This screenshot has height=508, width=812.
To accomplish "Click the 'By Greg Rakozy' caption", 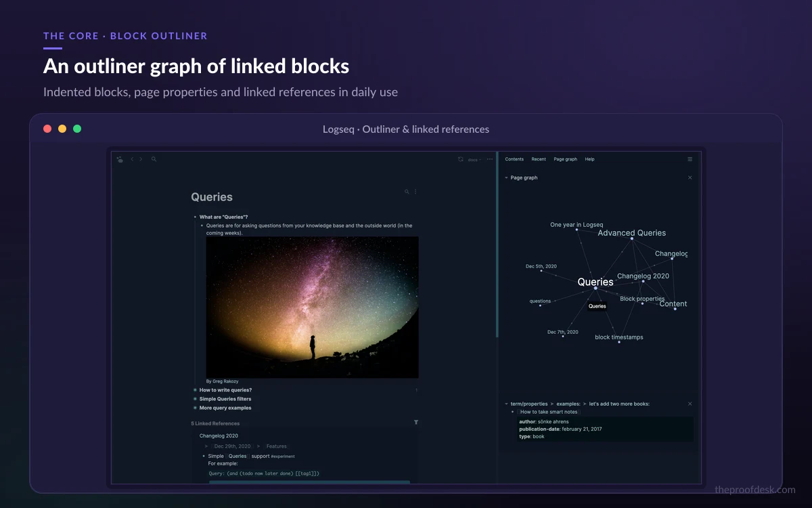I will [x=222, y=381].
